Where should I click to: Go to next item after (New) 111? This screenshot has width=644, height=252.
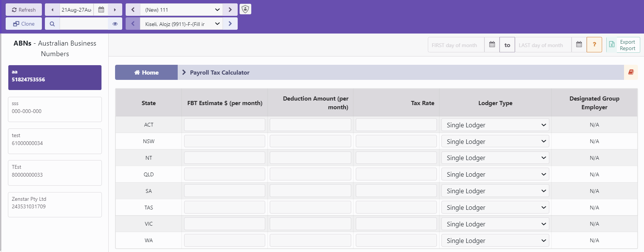(230, 10)
